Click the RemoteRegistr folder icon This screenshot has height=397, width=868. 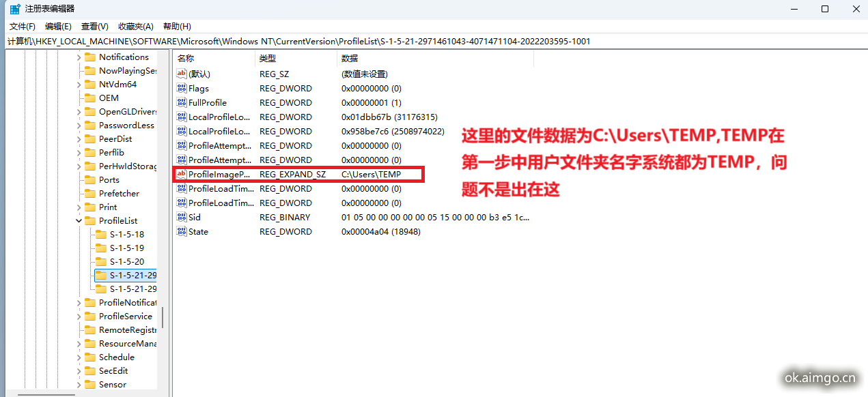[x=89, y=330]
